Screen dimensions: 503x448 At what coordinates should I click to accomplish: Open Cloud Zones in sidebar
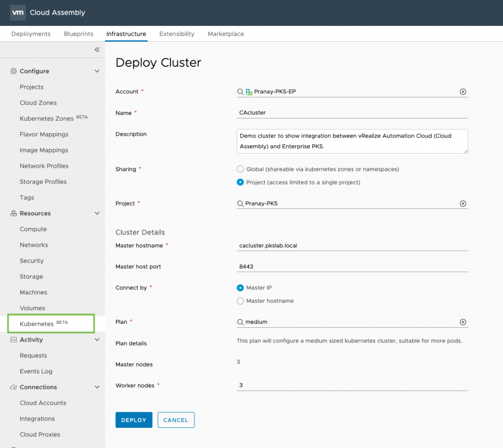click(38, 103)
